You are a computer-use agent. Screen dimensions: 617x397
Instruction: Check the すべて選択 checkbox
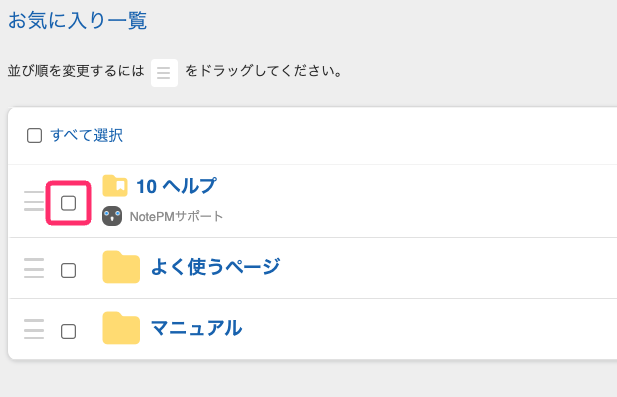click(x=35, y=136)
